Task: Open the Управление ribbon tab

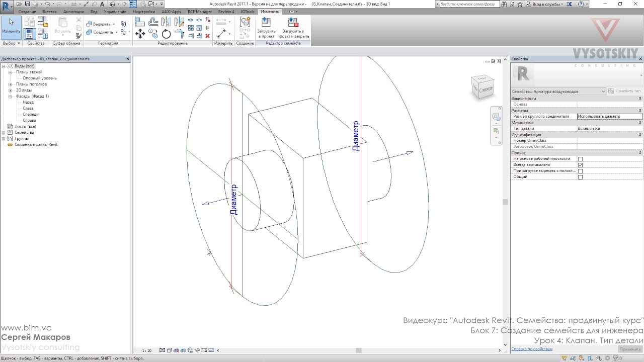Action: tap(115, 12)
